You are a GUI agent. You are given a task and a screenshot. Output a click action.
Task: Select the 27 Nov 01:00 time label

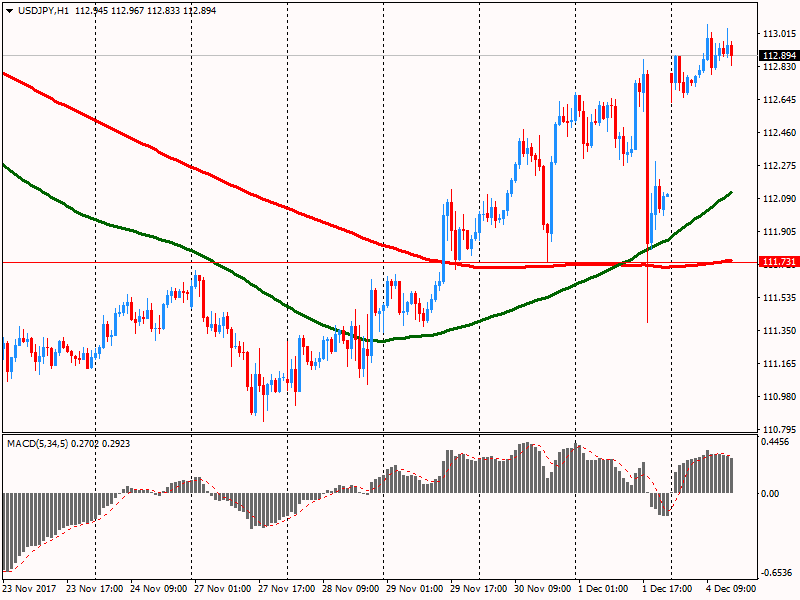point(222,589)
